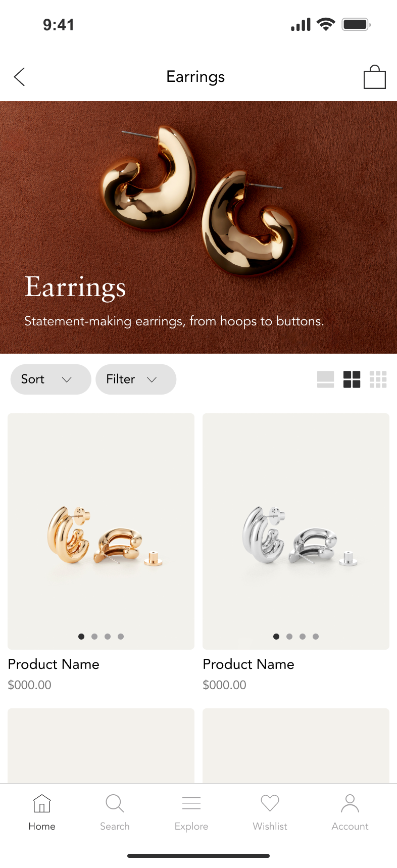The image size is (397, 868).
Task: Tap the Wishlist heart icon
Action: coord(270,803)
